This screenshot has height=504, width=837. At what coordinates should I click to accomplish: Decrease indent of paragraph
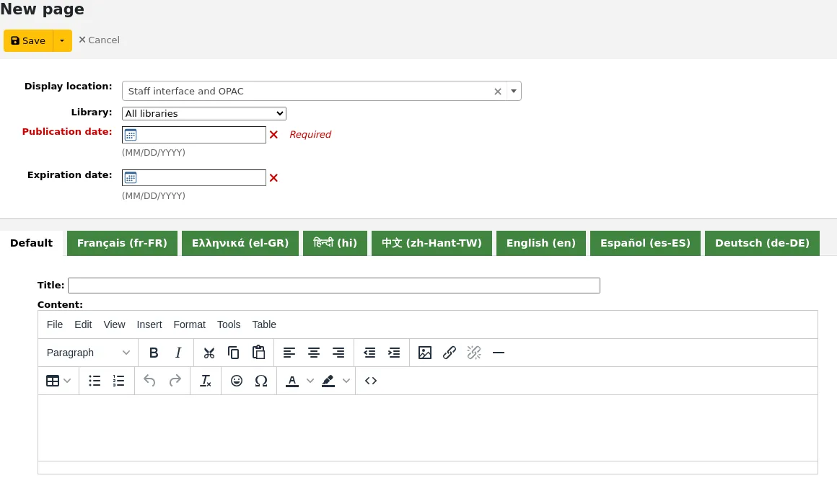pos(369,353)
